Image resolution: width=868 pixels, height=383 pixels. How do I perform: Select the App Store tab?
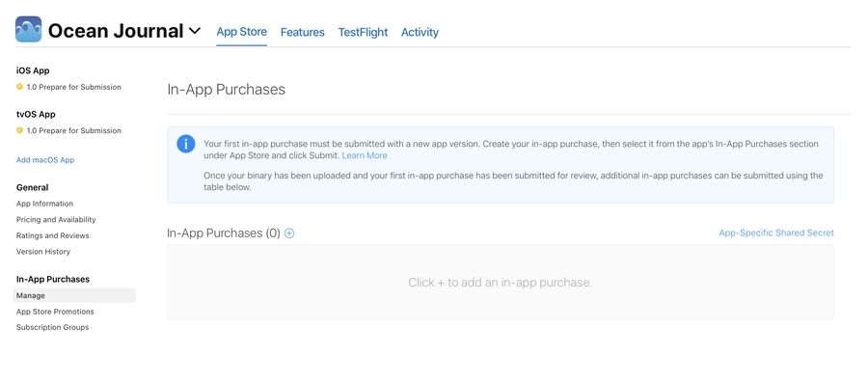(241, 32)
